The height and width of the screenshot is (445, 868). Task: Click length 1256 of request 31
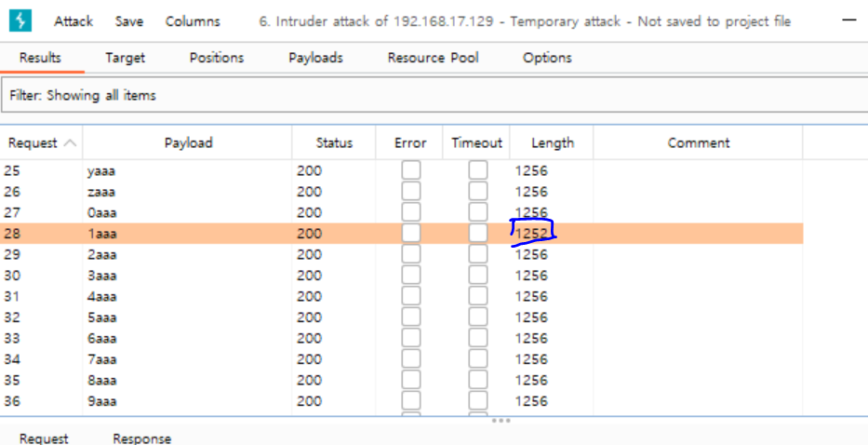531,296
